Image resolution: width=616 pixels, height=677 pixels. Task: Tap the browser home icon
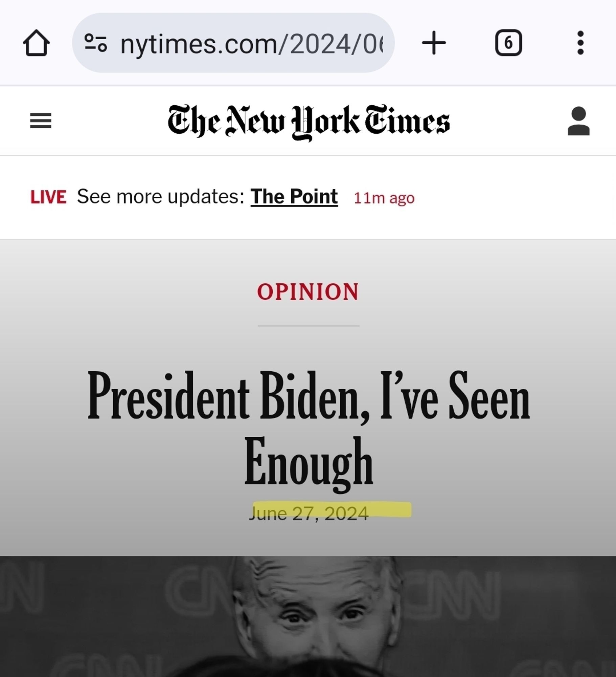tap(36, 43)
